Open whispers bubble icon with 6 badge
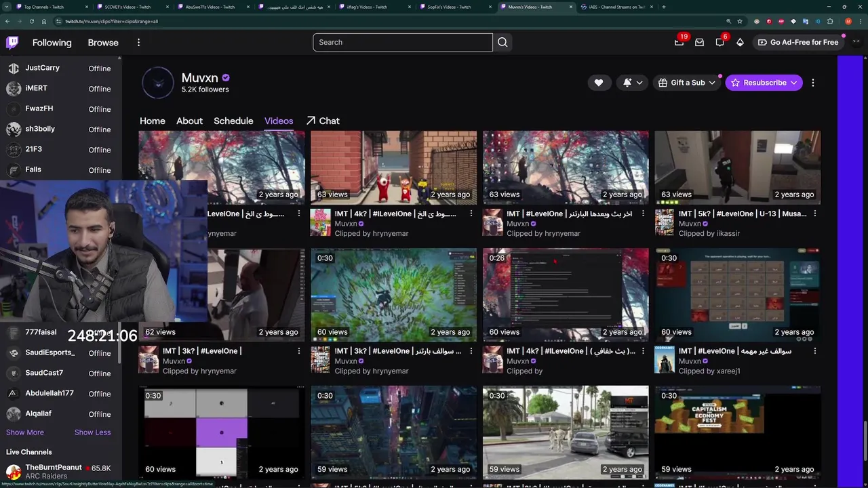The image size is (868, 488). [x=719, y=42]
